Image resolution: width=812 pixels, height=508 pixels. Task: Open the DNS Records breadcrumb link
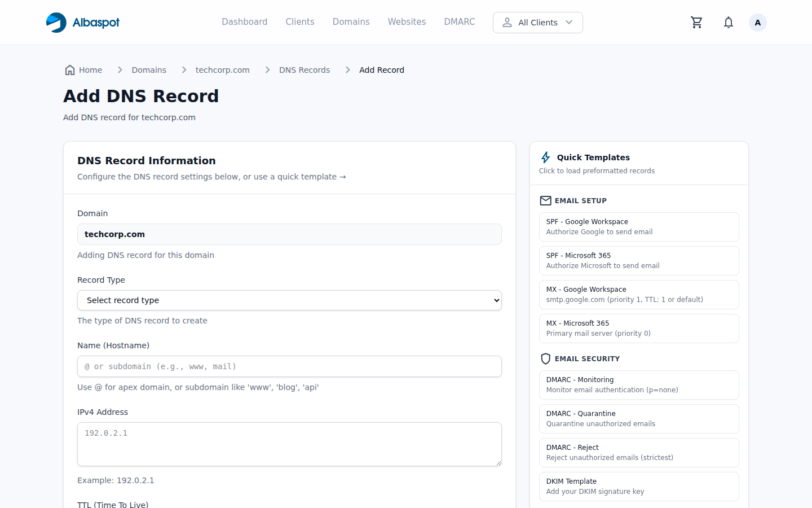pyautogui.click(x=304, y=69)
